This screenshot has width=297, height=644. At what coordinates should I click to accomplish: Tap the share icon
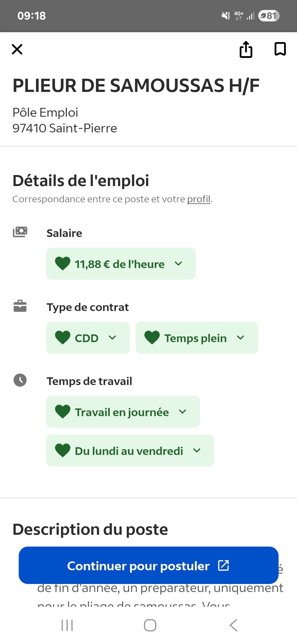coord(246,50)
